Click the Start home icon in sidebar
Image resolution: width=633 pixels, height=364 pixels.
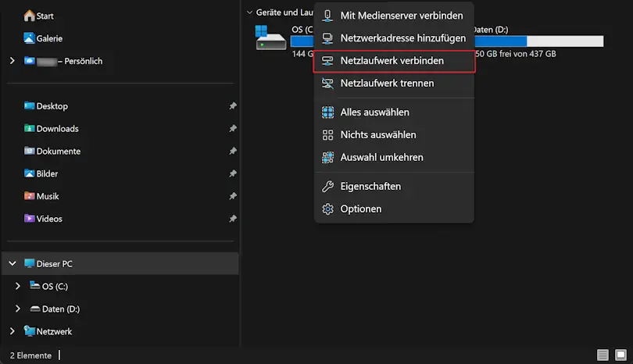(29, 16)
